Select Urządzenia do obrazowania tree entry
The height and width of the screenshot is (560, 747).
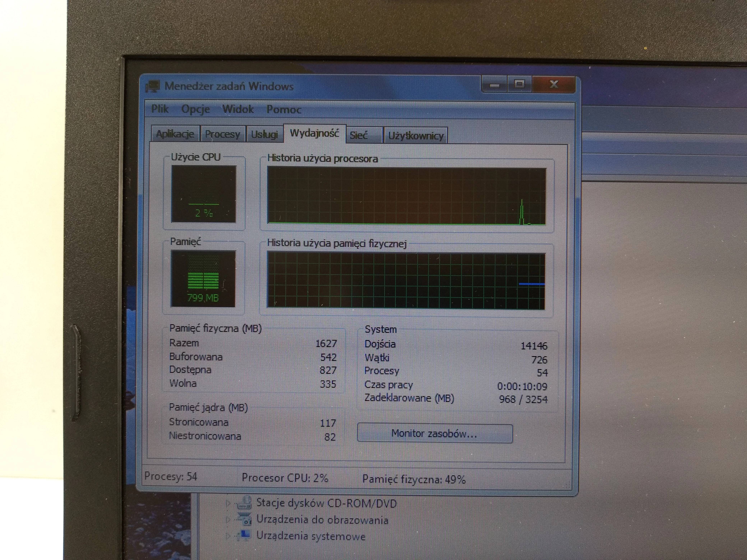322,519
